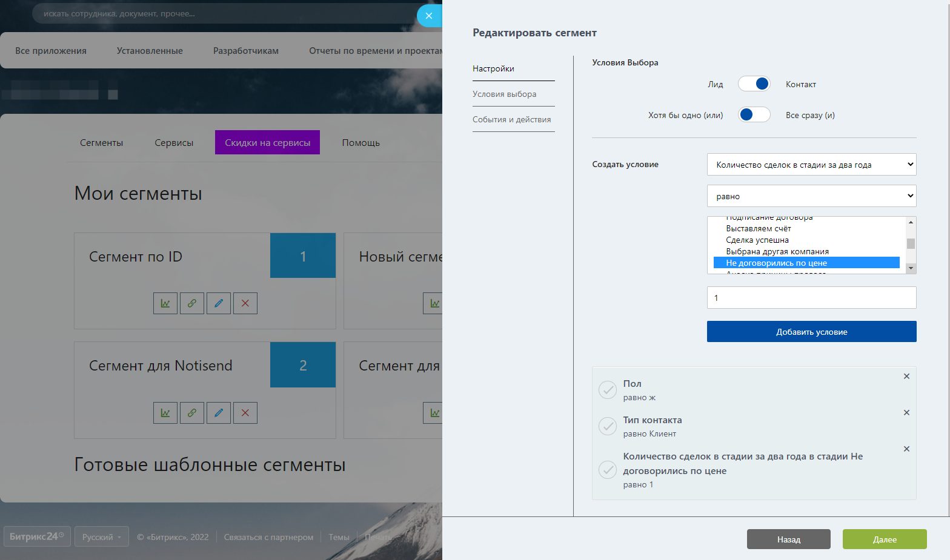Open Скидки на сервисы tab
Viewport: 950px width, 560px height.
(267, 142)
